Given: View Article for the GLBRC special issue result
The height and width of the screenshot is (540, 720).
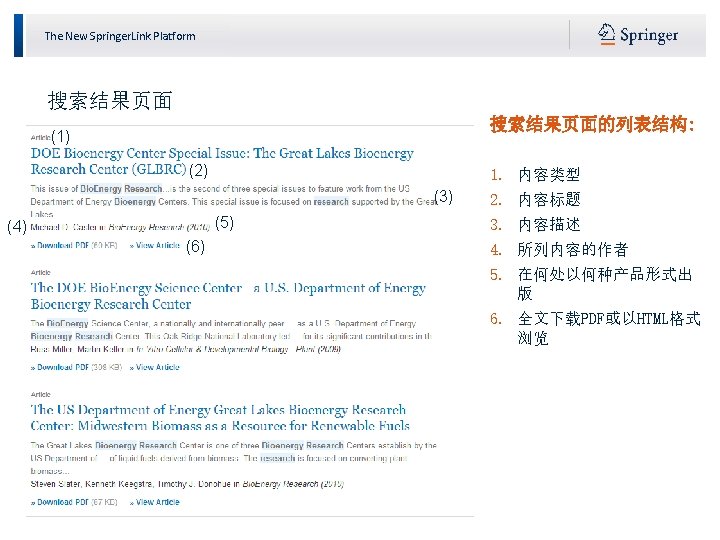Looking at the screenshot, I should [155, 246].
